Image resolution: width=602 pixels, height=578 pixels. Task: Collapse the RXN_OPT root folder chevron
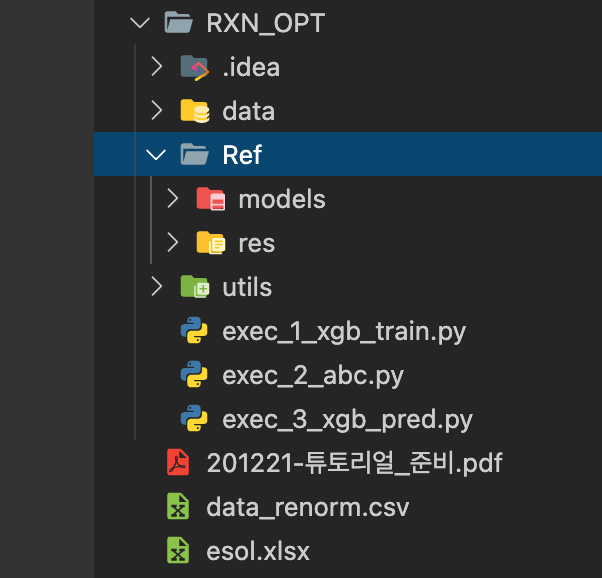[140, 23]
